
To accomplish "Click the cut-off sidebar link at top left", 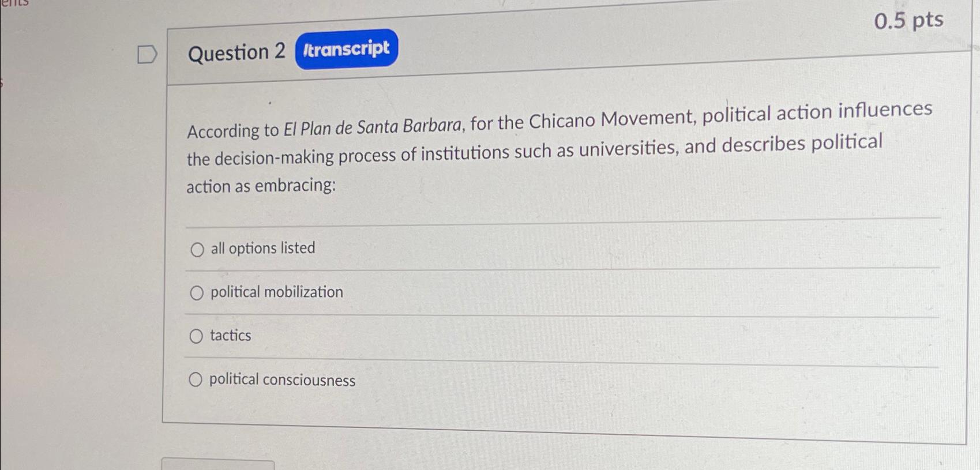I will click(x=14, y=2).
